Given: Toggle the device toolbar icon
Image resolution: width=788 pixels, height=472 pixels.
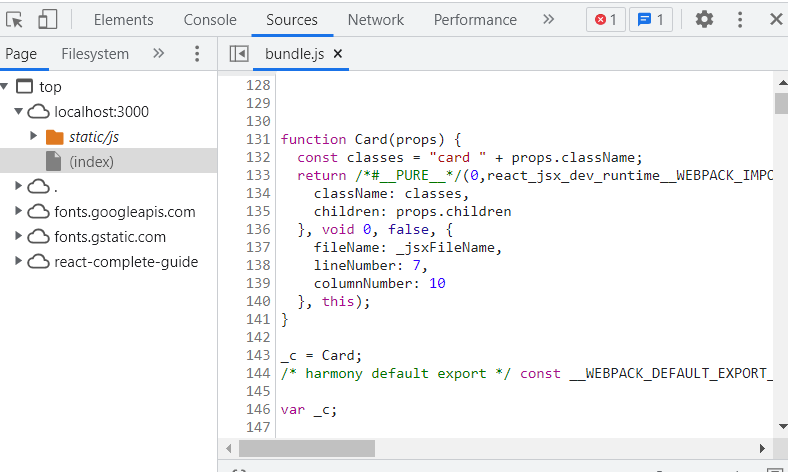Looking at the screenshot, I should pos(47,20).
